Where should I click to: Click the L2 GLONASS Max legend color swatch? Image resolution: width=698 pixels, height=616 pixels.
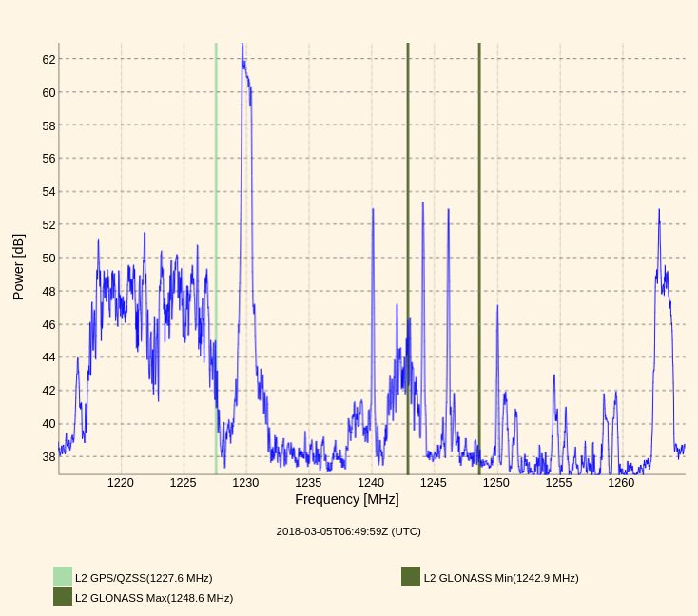tap(63, 596)
